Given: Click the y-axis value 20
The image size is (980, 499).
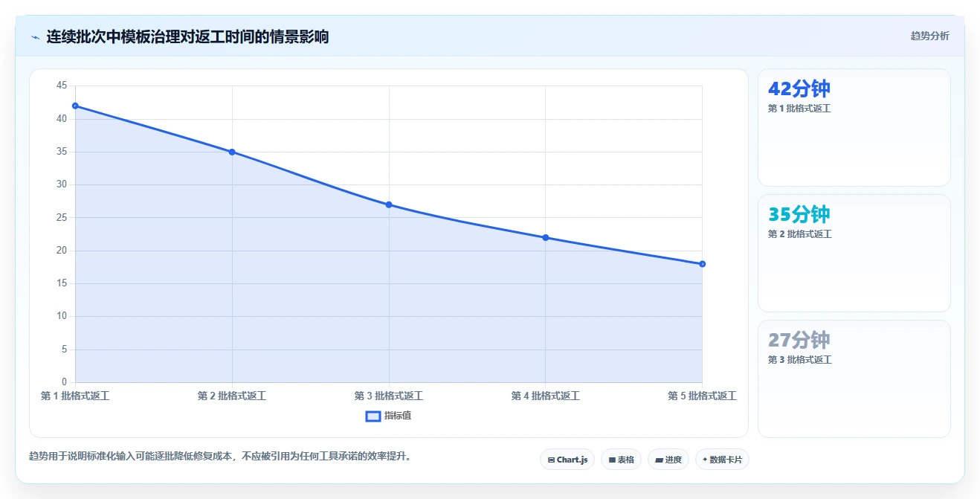Looking at the screenshot, I should (x=62, y=251).
